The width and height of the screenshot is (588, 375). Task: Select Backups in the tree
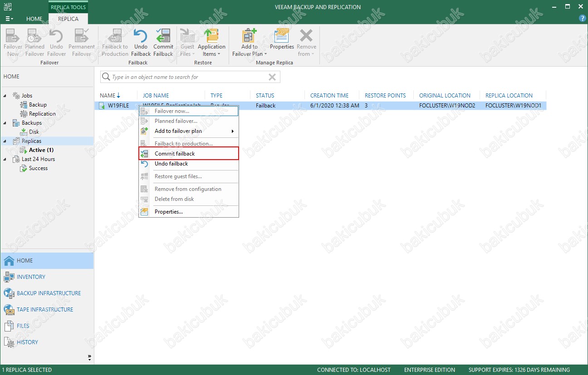pos(31,123)
